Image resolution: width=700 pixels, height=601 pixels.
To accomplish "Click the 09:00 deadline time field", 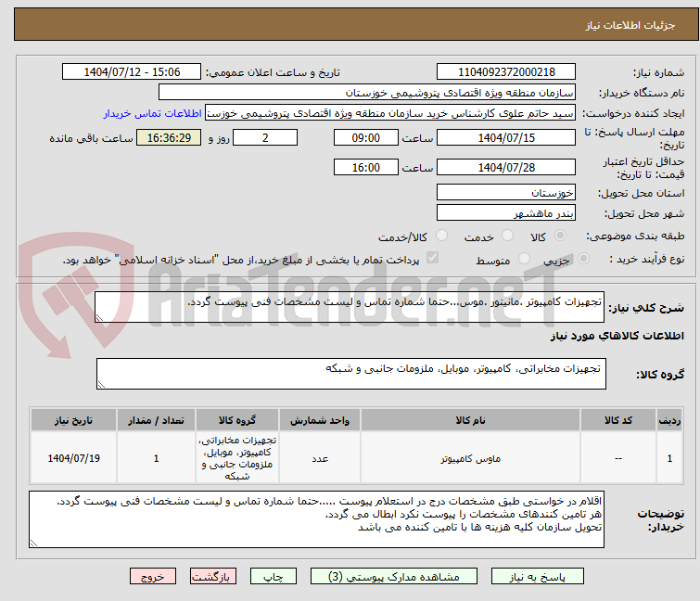I will pos(365,137).
